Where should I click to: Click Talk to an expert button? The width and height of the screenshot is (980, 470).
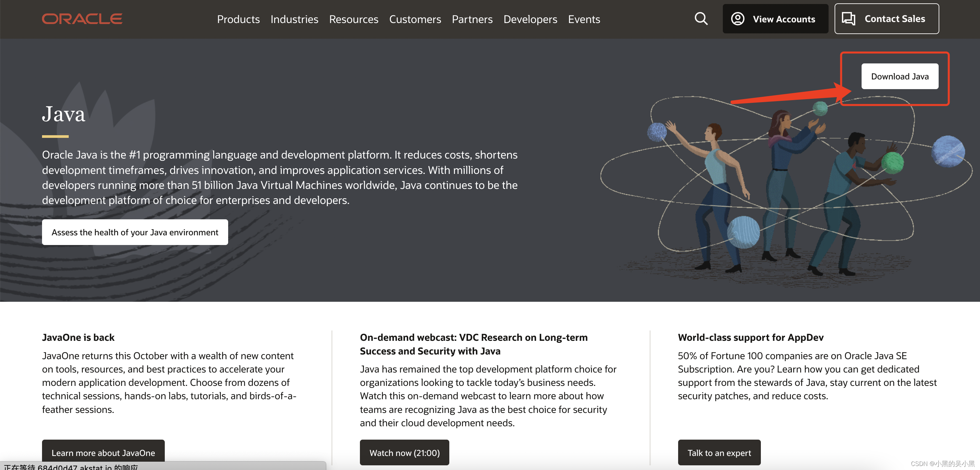click(x=718, y=452)
